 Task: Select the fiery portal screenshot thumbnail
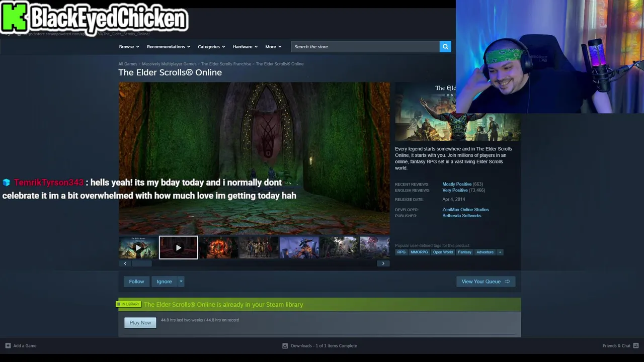coord(218,247)
